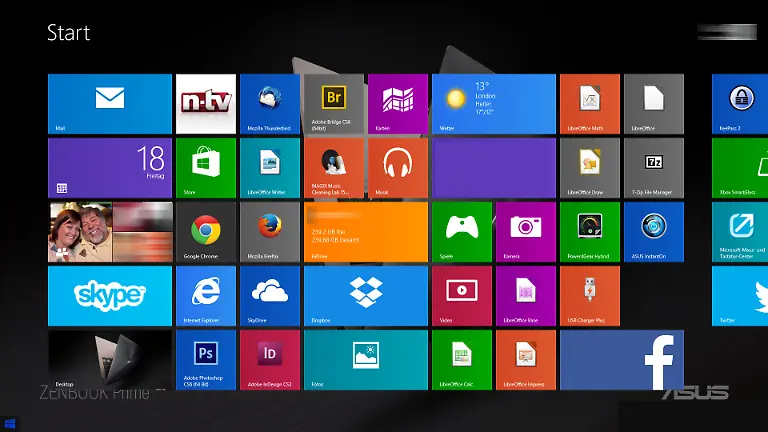The width and height of the screenshot is (768, 432).
Task: Click the calendar tile showing 18 Freitag
Action: pyautogui.click(x=110, y=167)
